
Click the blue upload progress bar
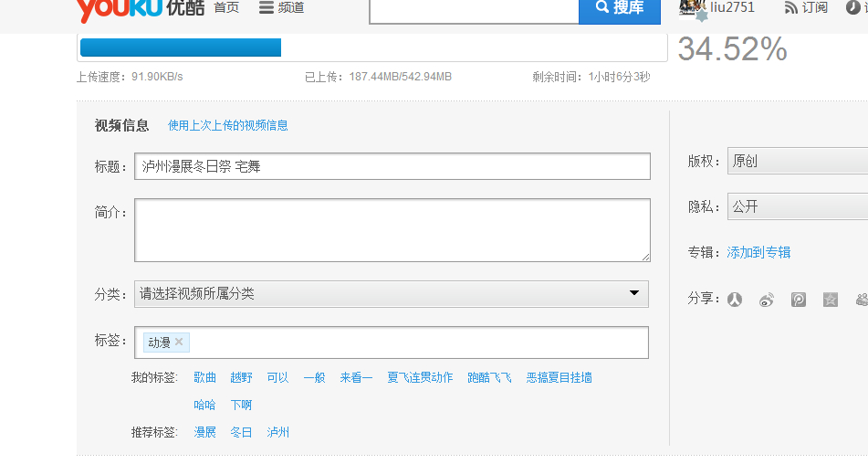click(x=181, y=47)
